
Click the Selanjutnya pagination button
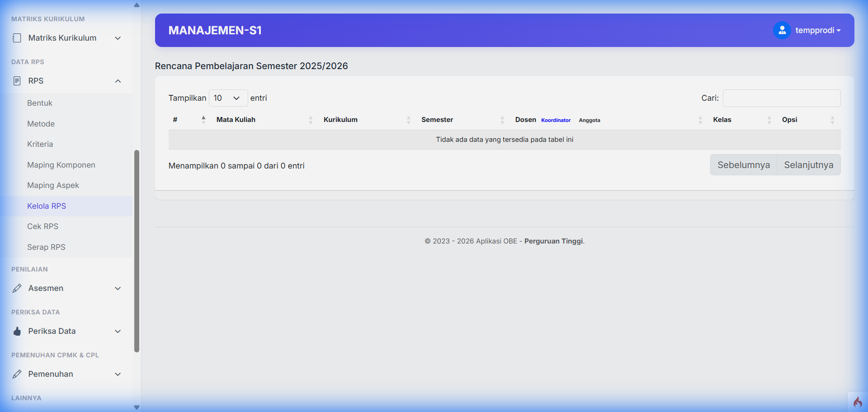click(x=808, y=165)
